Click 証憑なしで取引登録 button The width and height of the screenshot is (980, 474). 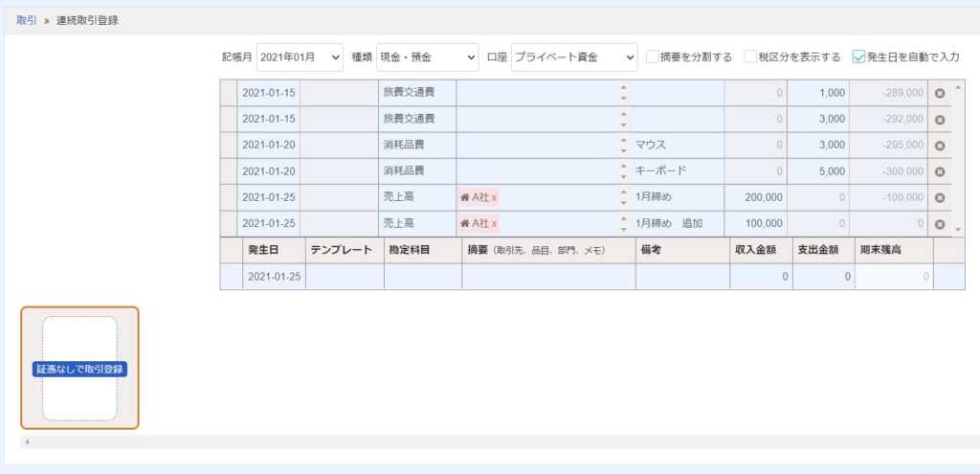coord(79,369)
